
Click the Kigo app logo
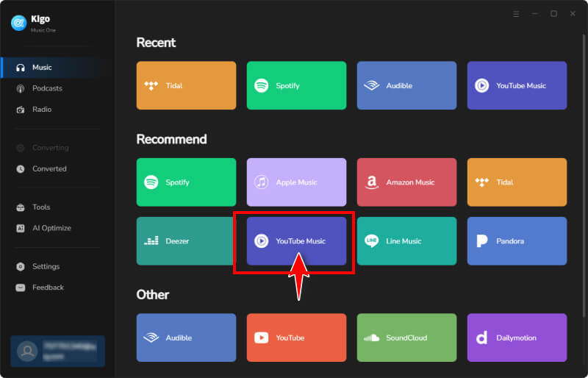(x=19, y=23)
